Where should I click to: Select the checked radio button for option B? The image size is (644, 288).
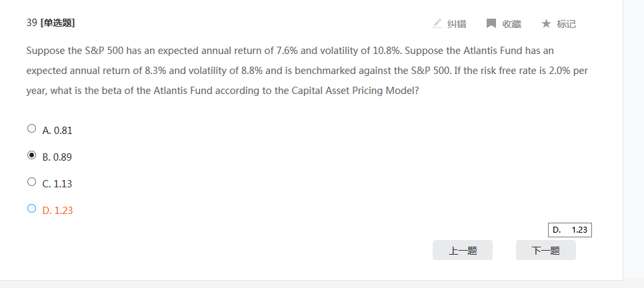click(31, 155)
